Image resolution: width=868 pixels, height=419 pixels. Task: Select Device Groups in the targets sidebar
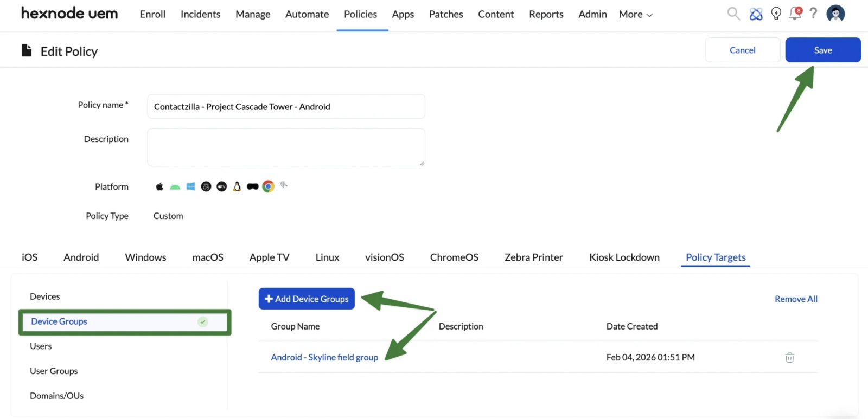click(x=125, y=322)
